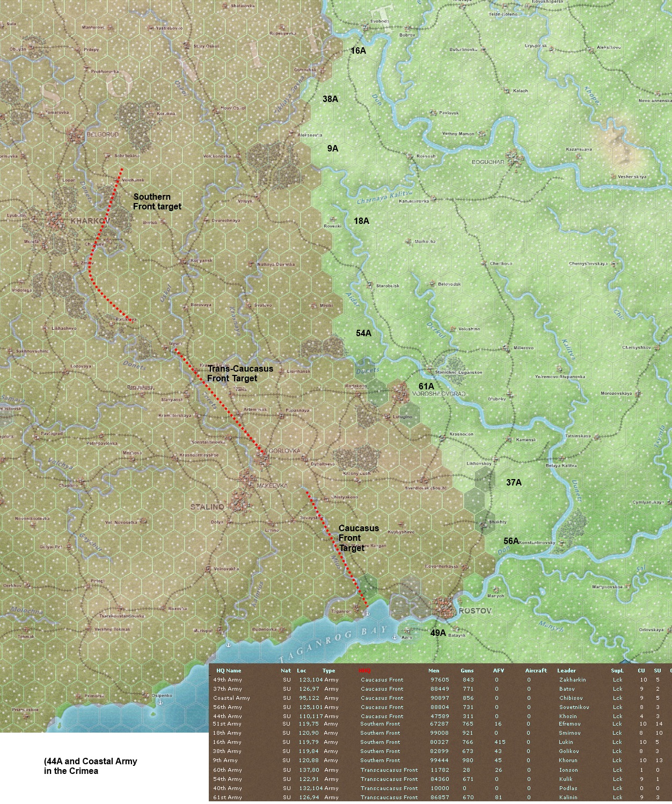Click the Aircraft column header
The height and width of the screenshot is (804, 672).
536,670
